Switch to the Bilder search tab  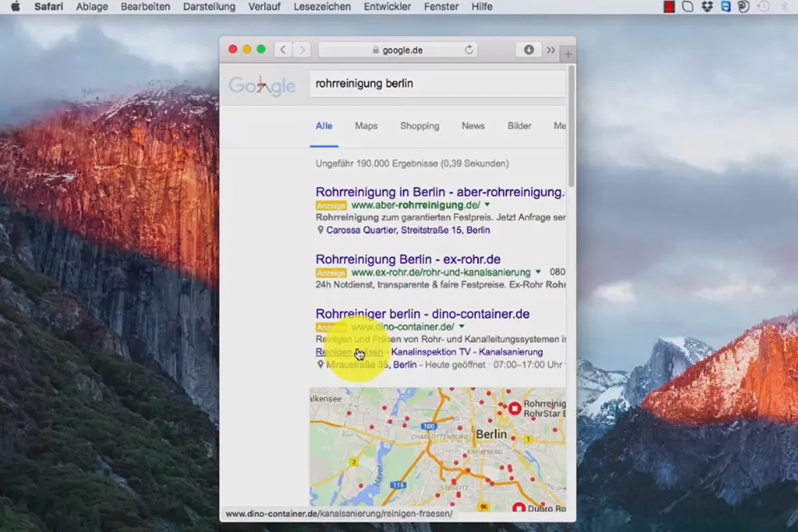pos(519,126)
